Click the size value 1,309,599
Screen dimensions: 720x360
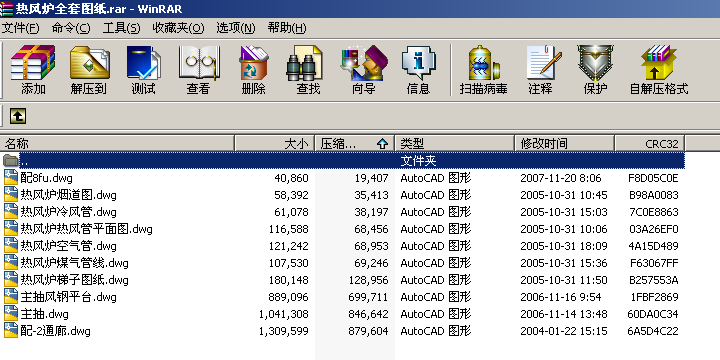[x=284, y=331]
